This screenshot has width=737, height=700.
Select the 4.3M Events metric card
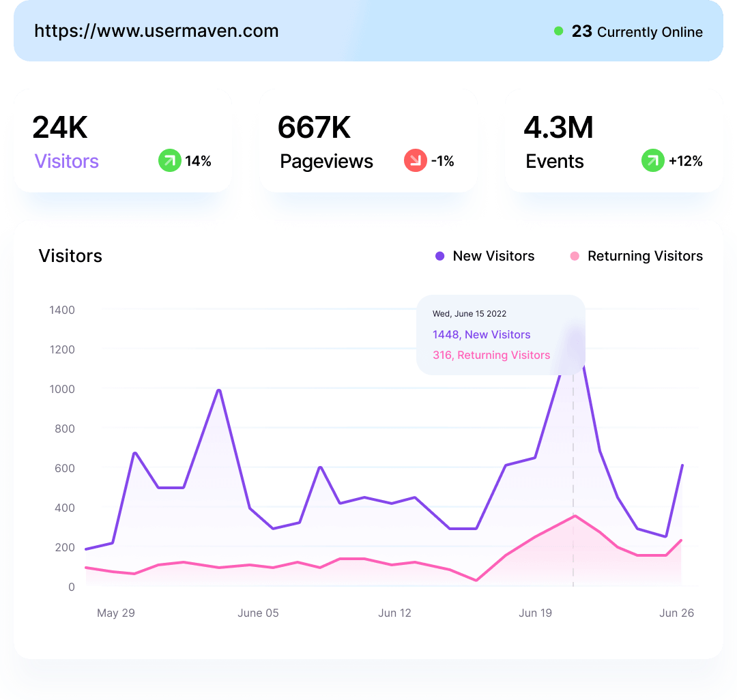pyautogui.click(x=614, y=141)
